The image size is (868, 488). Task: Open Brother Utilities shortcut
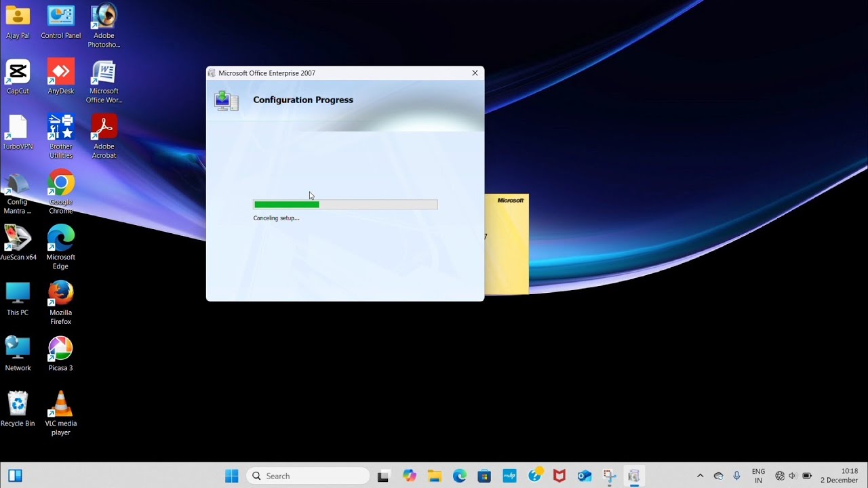tap(60, 137)
